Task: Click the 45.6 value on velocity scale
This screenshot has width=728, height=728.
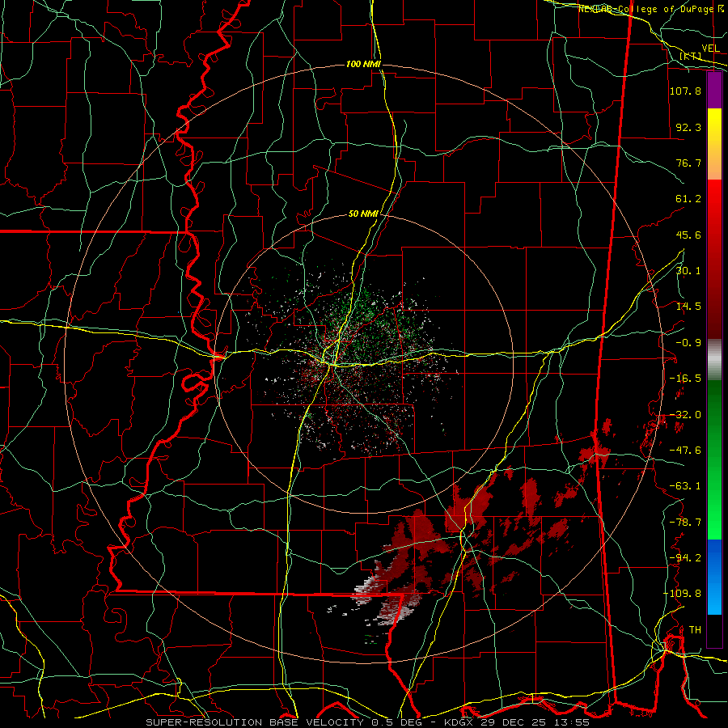Action: pos(688,235)
